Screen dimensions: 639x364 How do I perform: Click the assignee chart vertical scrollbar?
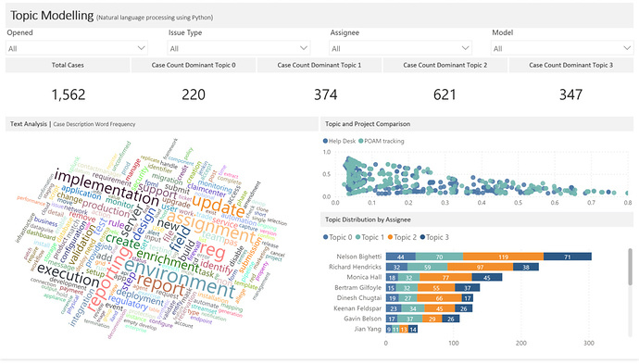pos(631,267)
